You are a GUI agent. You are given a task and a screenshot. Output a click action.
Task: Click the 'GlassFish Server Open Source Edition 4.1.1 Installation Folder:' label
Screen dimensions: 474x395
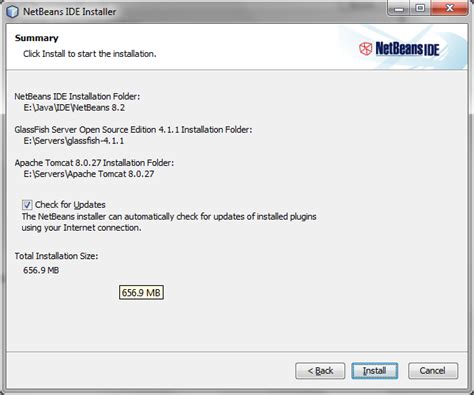133,129
